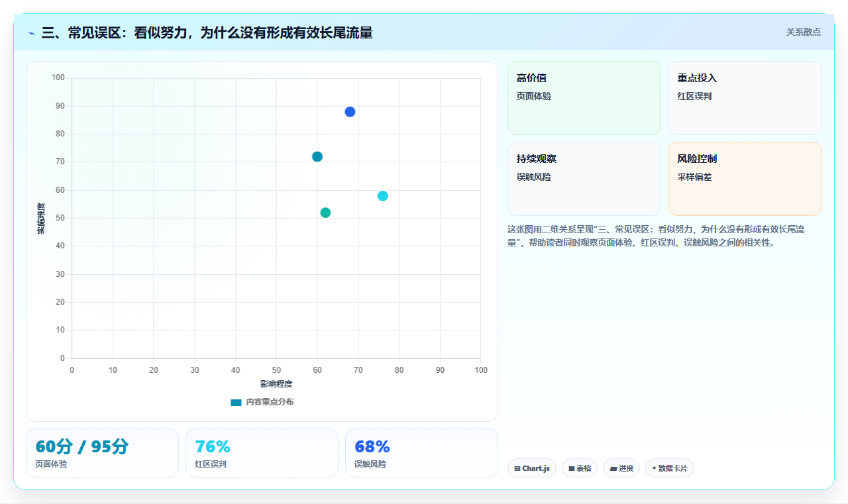The width and height of the screenshot is (848, 504).
Task: Click the x-axis label 影响程度
Action: point(276,384)
